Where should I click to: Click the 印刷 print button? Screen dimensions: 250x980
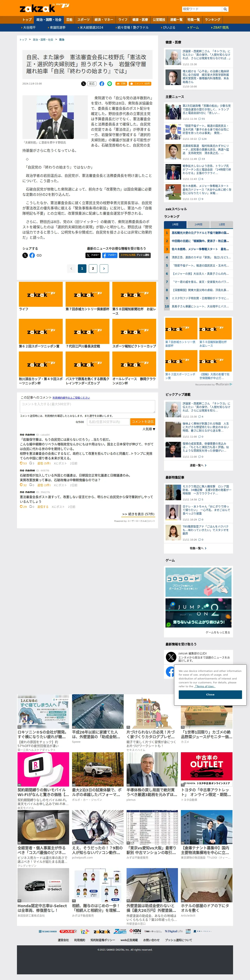pyautogui.click(x=121, y=84)
